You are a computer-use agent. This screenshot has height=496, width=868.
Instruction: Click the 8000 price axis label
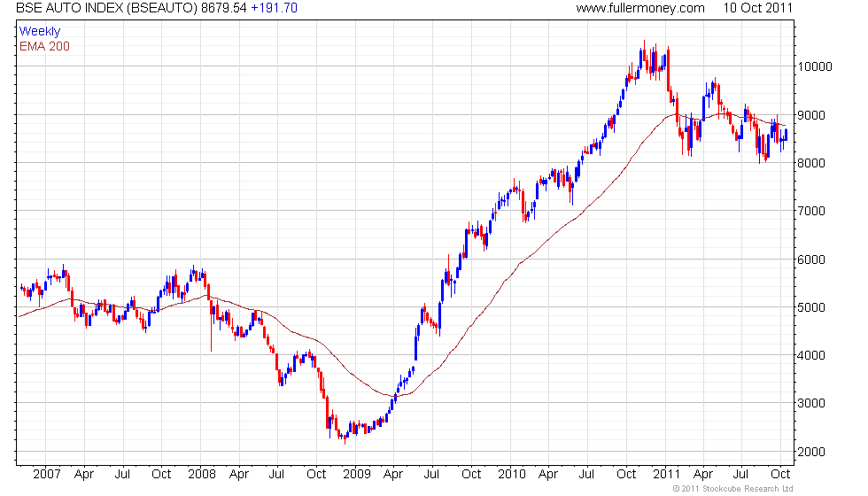point(811,163)
